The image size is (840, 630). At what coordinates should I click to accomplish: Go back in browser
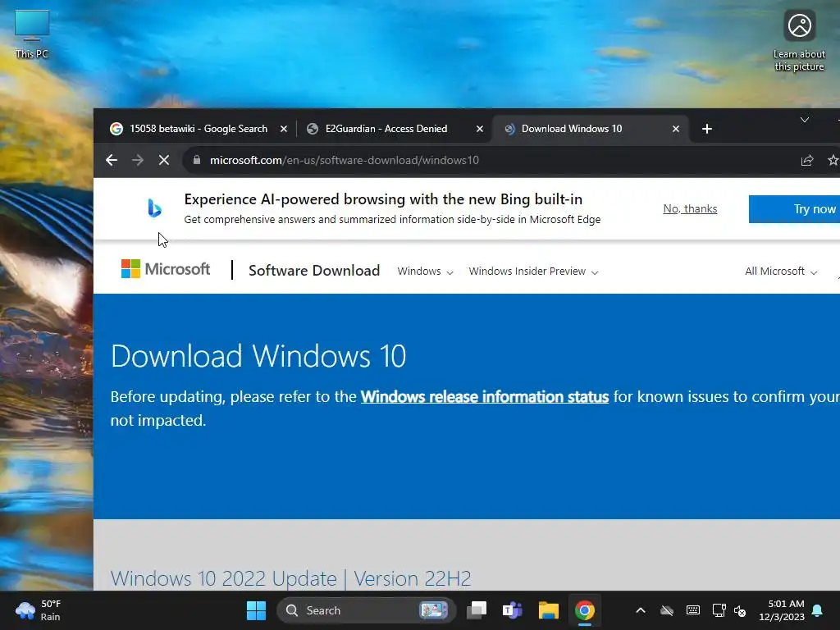coord(112,160)
